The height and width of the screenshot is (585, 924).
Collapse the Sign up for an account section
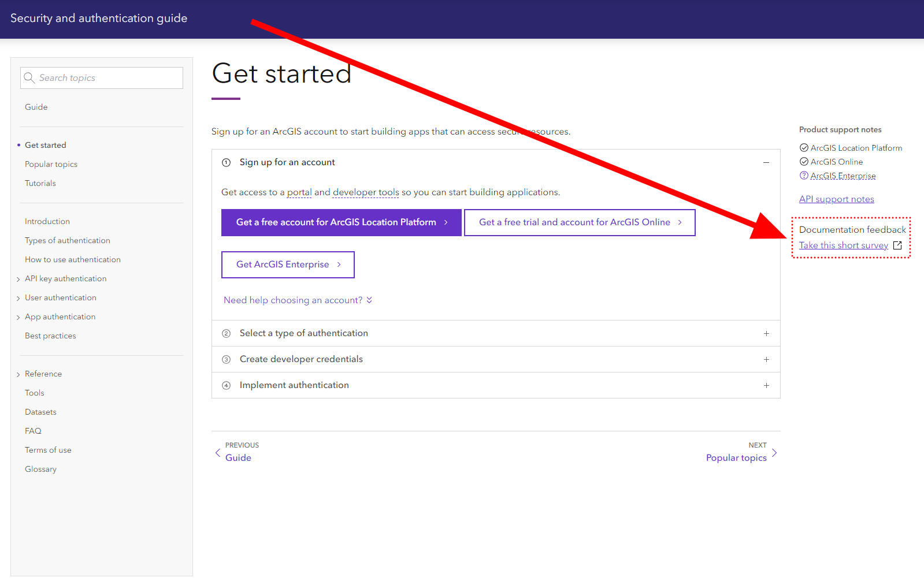[x=766, y=163]
